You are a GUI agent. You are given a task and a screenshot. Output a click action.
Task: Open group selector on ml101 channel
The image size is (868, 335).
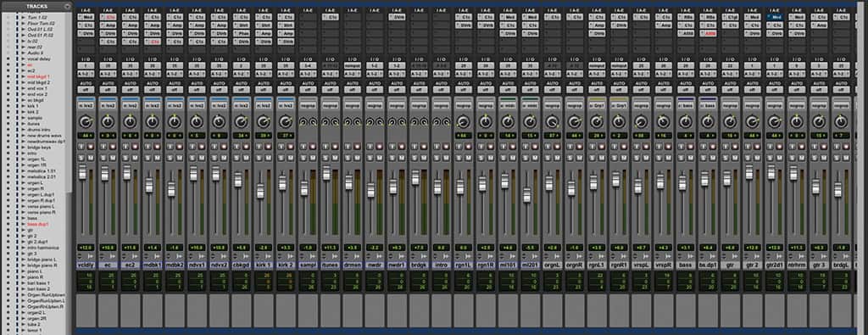coord(508,104)
